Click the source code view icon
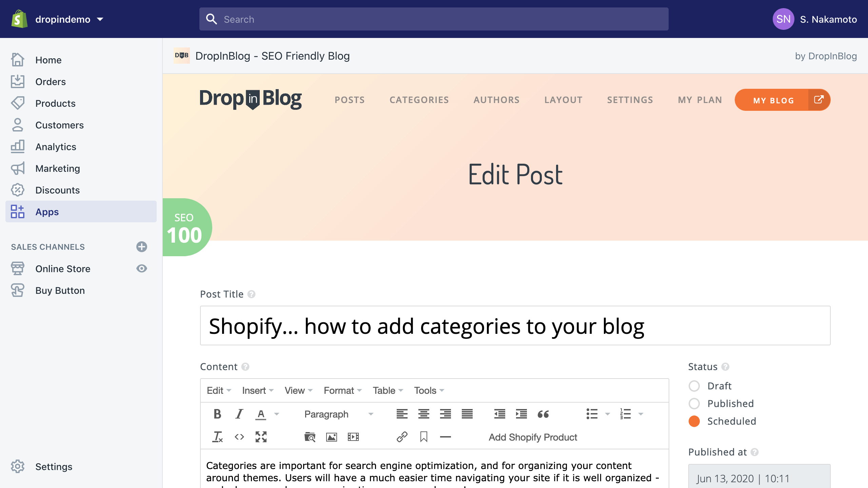The height and width of the screenshot is (488, 868). pos(238,437)
